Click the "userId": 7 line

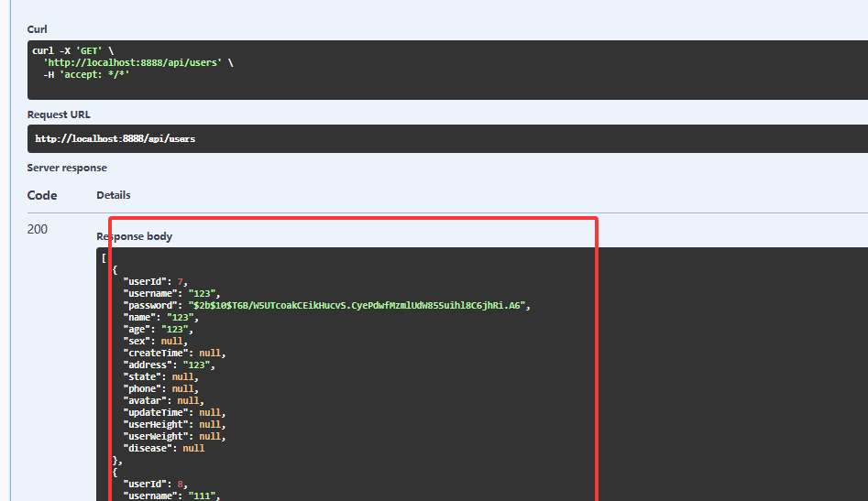156,281
